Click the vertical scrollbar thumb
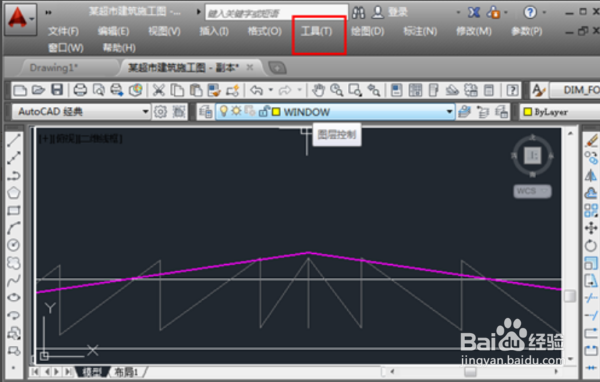 [570, 296]
